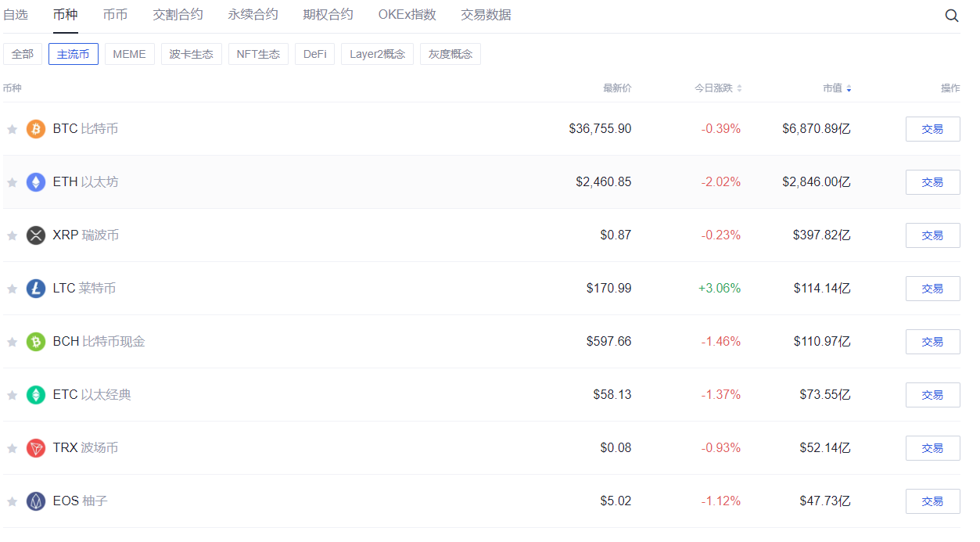Open the LTC 莱特币 name link
The width and height of the screenshot is (980, 542).
click(84, 289)
